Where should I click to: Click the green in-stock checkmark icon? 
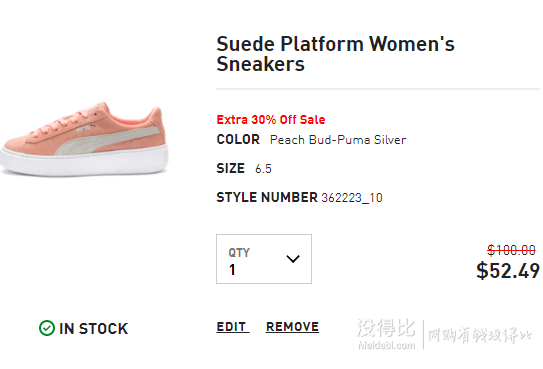[x=47, y=328]
